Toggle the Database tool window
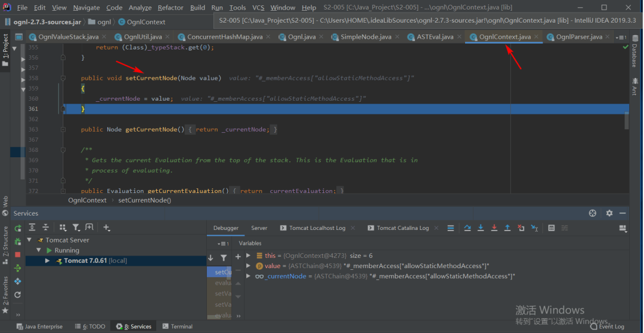Viewport: 644px width, 333px height. click(x=634, y=52)
